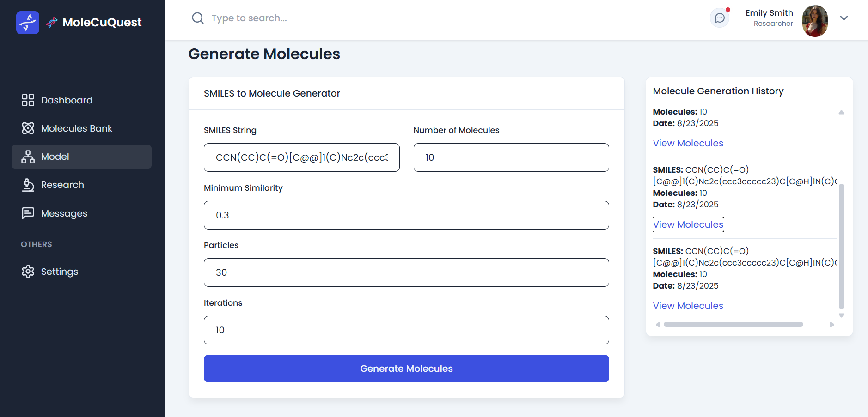Open the first View Molecules link in history
The image size is (868, 417).
(688, 143)
